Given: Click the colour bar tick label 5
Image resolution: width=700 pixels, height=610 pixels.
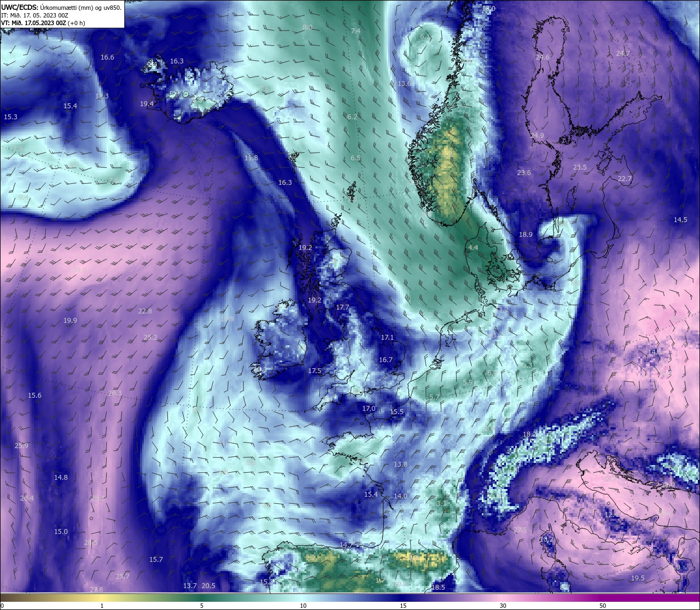Looking at the screenshot, I should pyautogui.click(x=202, y=606).
